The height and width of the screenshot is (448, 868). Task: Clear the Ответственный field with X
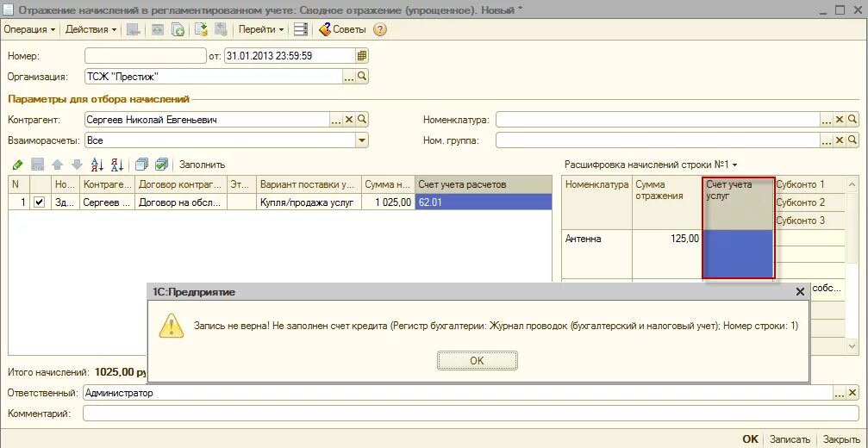tap(852, 393)
